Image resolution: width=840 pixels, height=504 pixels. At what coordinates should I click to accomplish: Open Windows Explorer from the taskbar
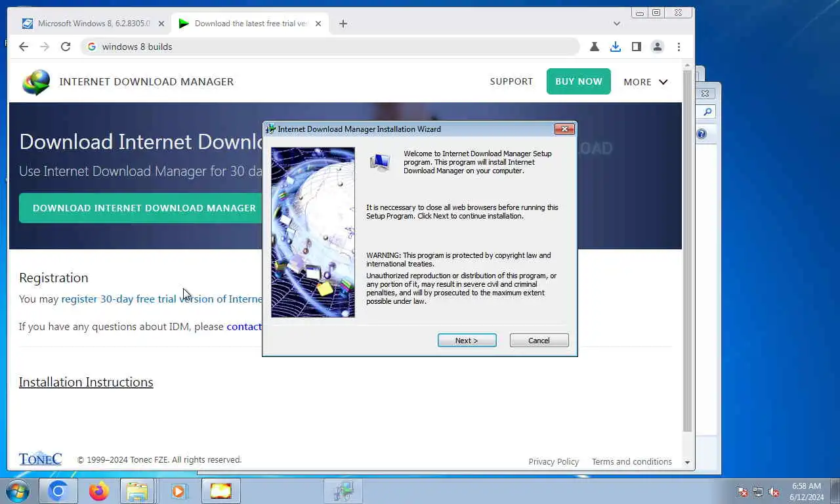point(137,491)
